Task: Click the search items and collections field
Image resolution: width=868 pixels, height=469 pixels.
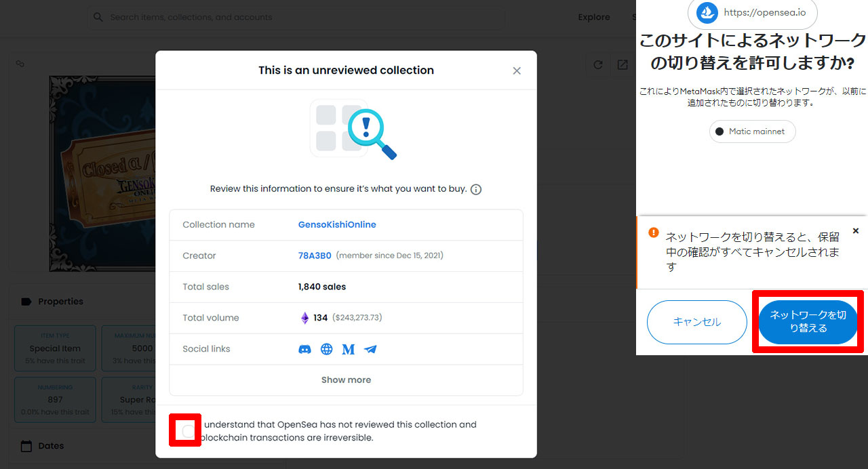Action: (x=298, y=17)
